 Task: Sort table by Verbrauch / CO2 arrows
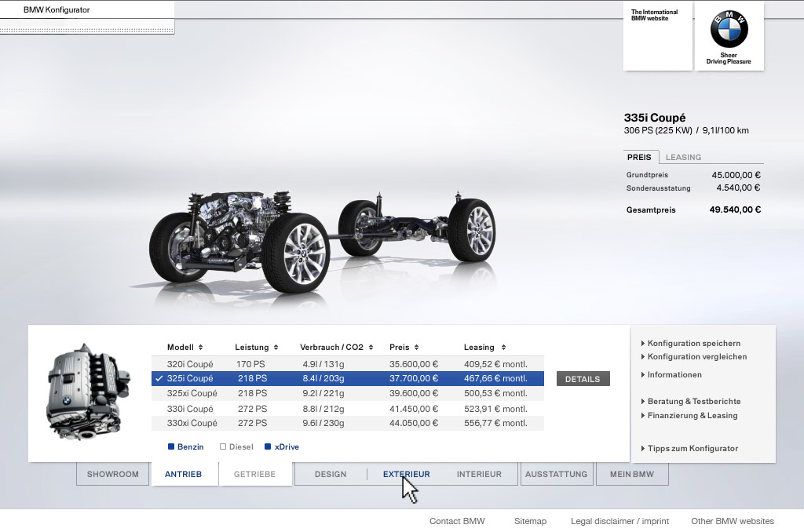tap(371, 348)
